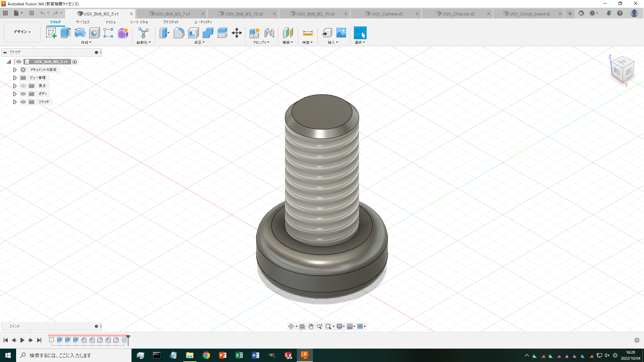Open the 選択 dropdown menu
The image size is (644, 362).
point(360,43)
